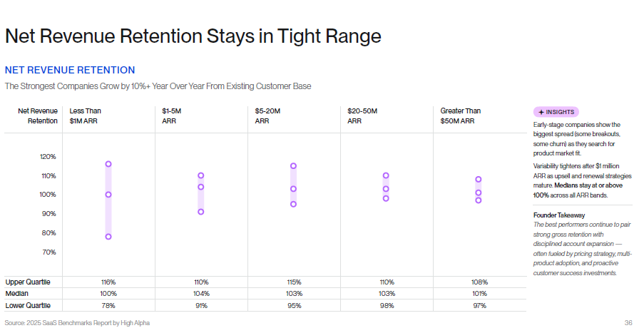Select the Median row label

pos(16,293)
